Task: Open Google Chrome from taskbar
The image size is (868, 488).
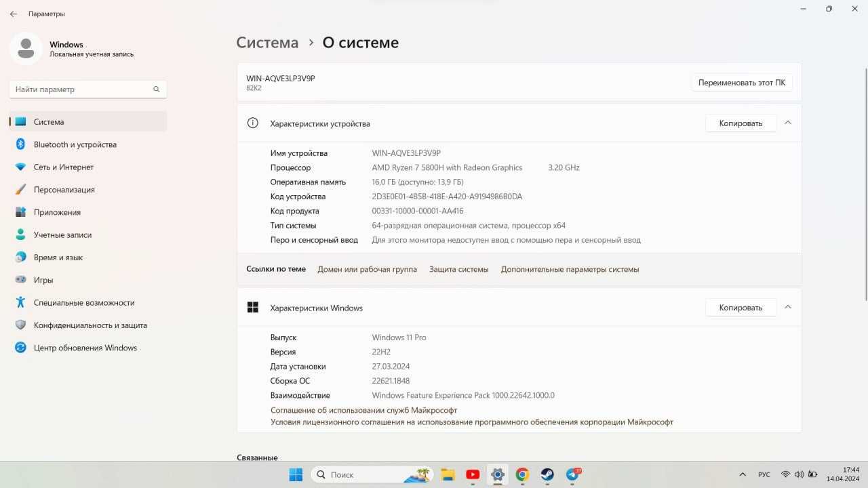Action: pos(522,474)
